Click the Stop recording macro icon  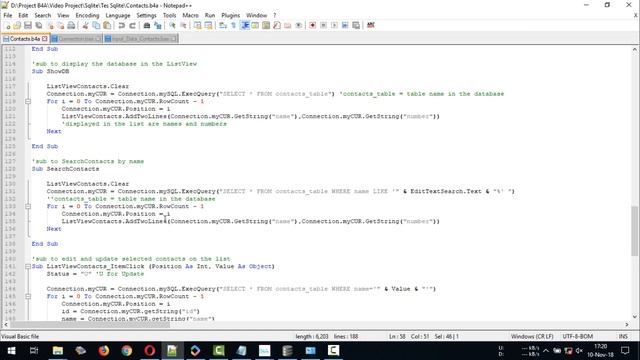(x=323, y=25)
